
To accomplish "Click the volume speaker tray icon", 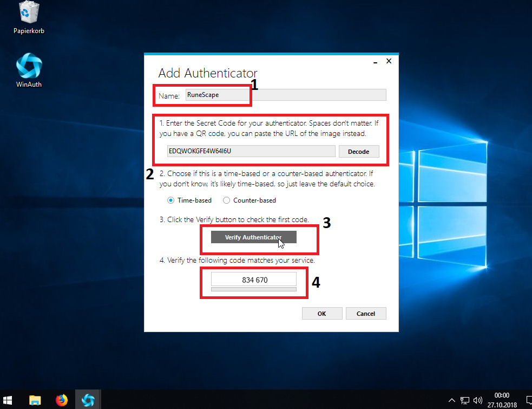I will pos(477,401).
